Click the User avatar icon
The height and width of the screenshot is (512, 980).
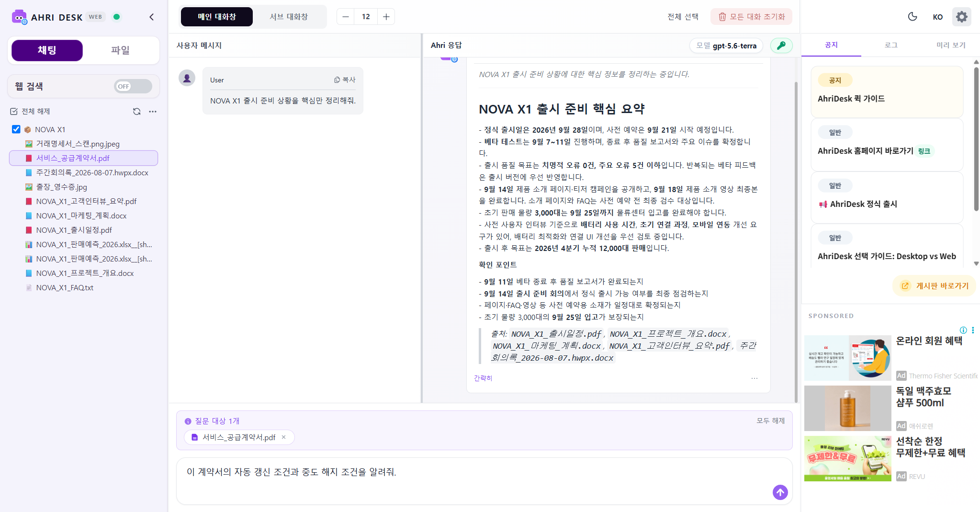pyautogui.click(x=187, y=78)
